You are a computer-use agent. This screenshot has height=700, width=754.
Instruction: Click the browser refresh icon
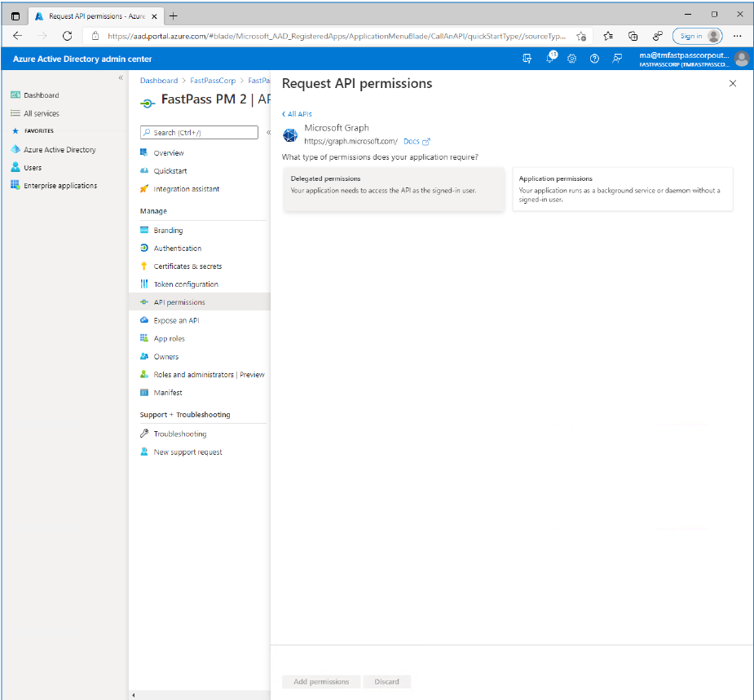(67, 36)
